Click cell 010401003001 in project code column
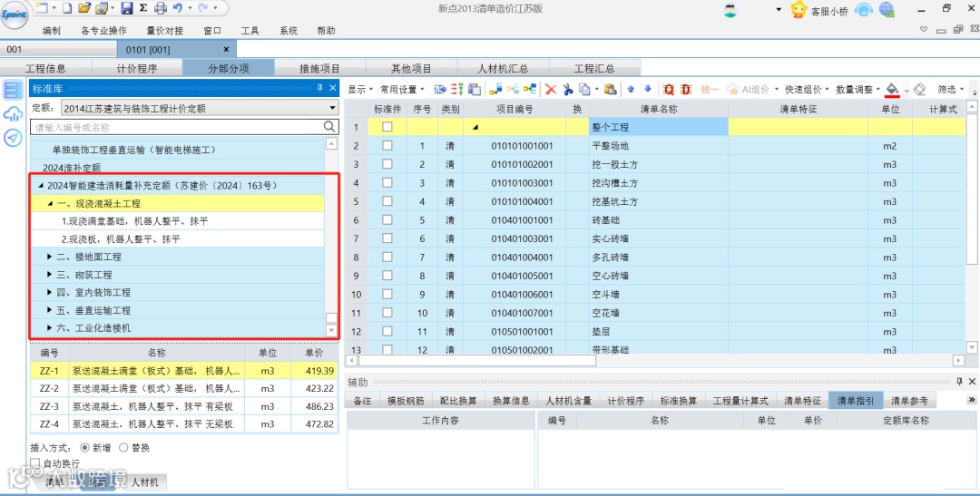 524,238
